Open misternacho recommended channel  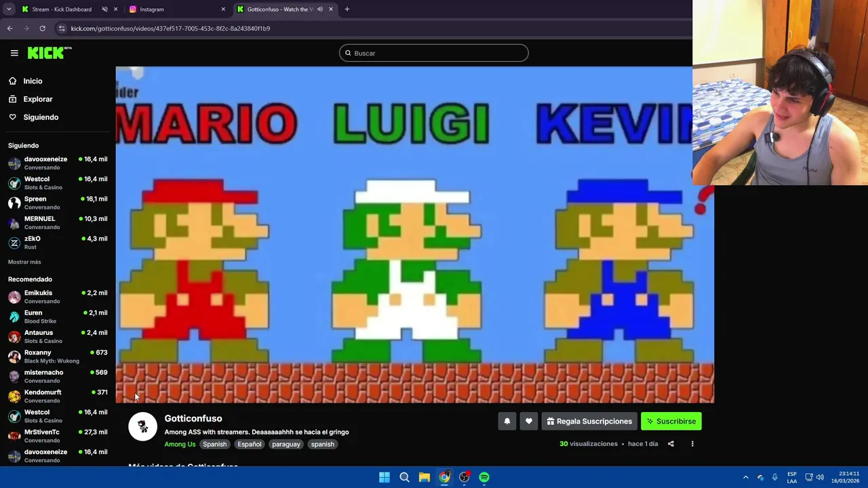pyautogui.click(x=58, y=376)
